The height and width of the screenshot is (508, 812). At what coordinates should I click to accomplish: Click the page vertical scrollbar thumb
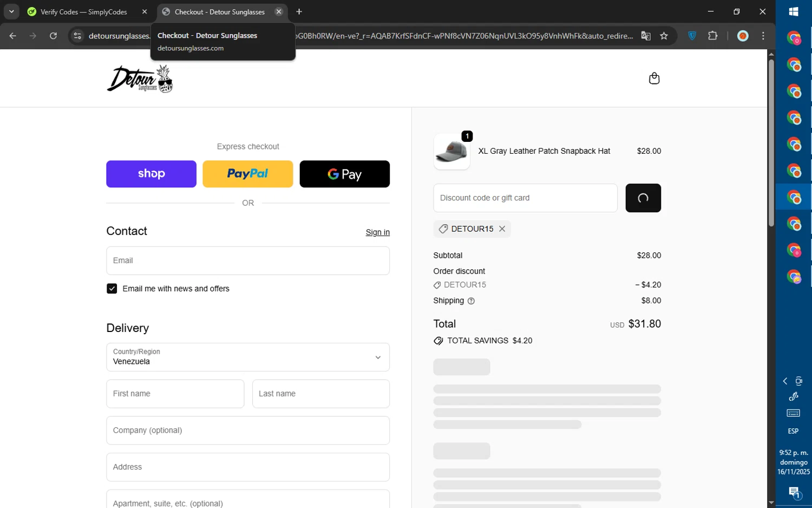pos(771,143)
